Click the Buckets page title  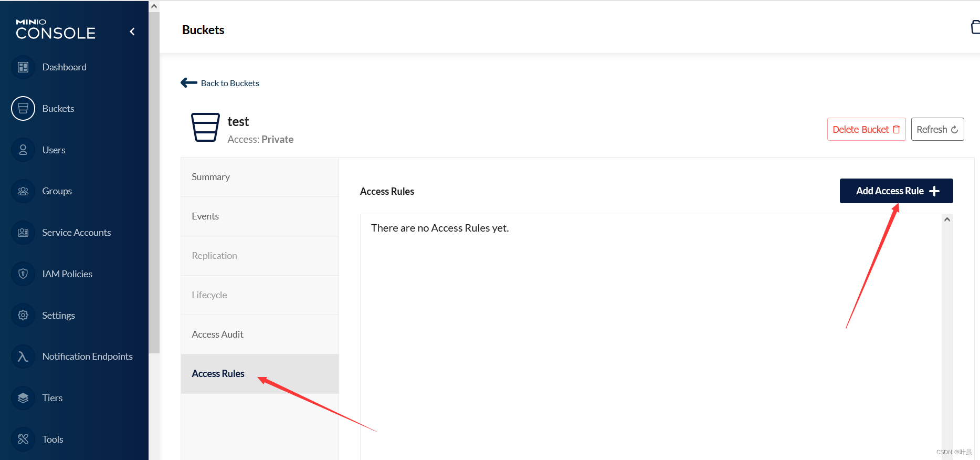[x=203, y=30]
